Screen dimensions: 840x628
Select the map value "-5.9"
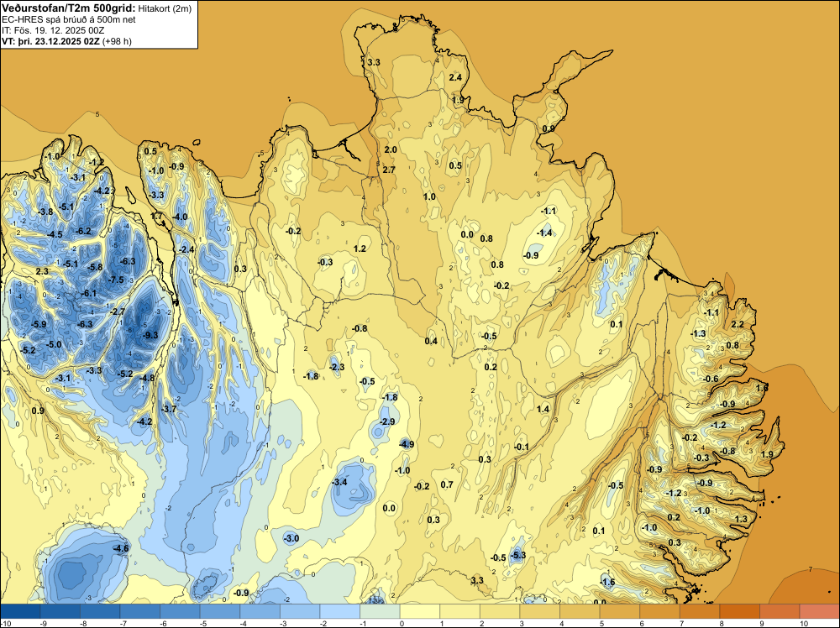click(39, 324)
